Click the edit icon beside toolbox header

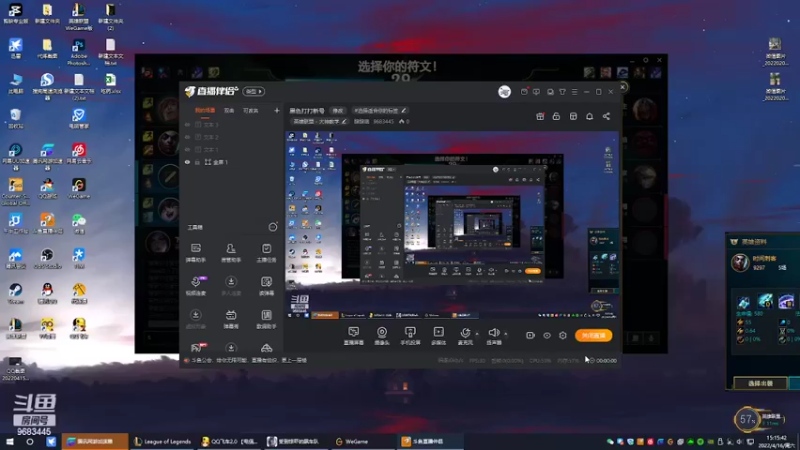click(273, 227)
